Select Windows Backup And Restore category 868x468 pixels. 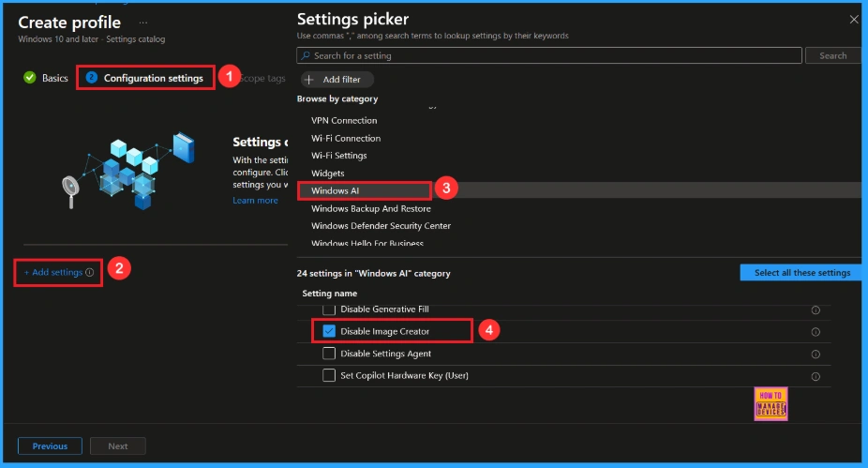[371, 209]
